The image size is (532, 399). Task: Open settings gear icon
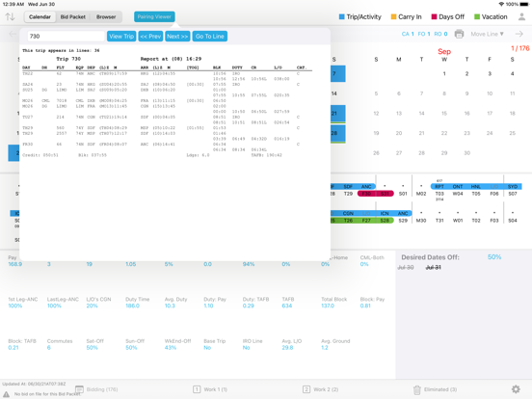[x=516, y=389]
